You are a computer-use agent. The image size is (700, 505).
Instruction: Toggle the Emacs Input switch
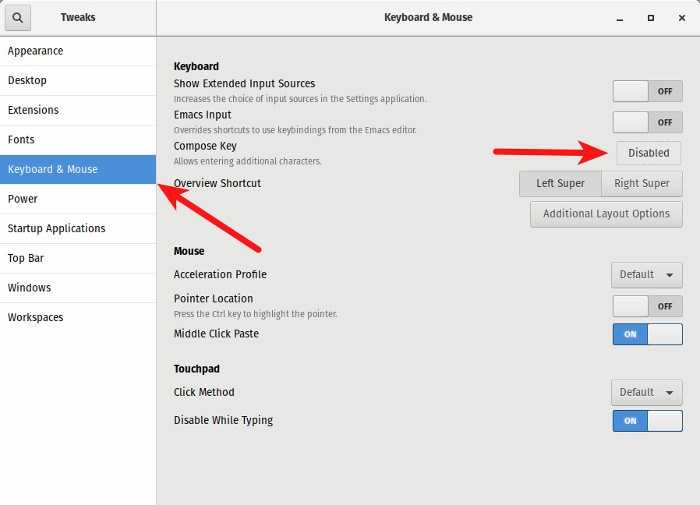point(647,122)
